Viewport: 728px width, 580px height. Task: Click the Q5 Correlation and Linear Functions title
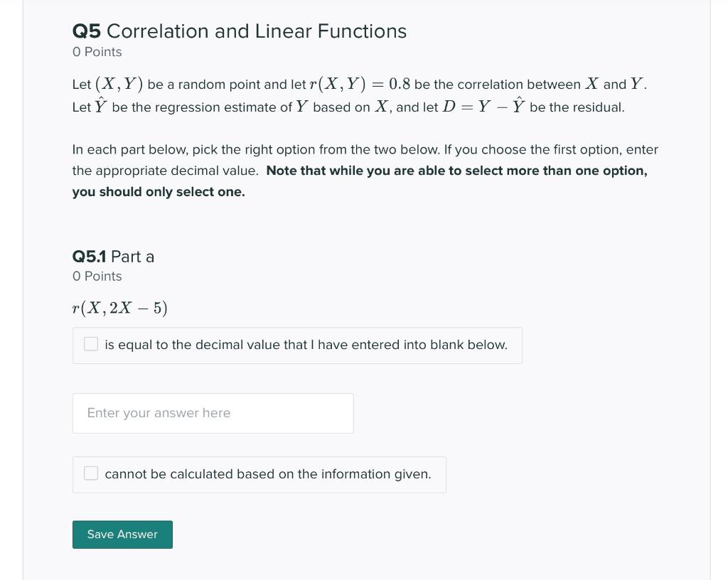tap(239, 31)
